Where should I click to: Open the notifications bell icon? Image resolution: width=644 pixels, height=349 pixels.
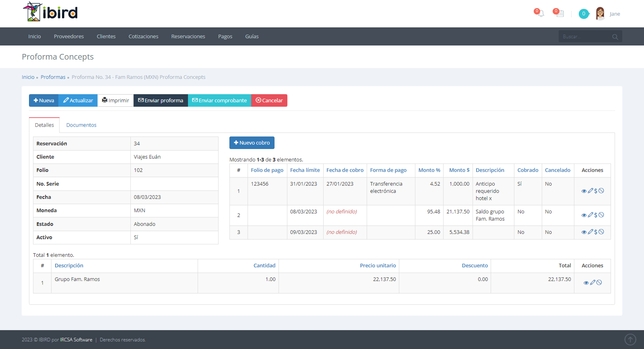pos(541,14)
